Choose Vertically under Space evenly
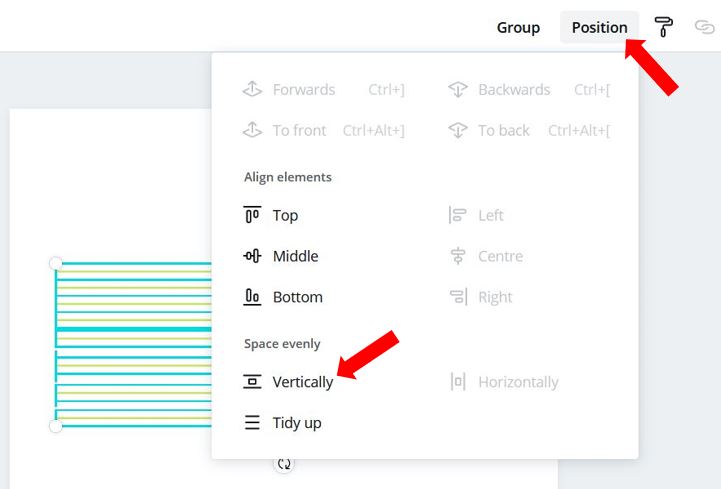This screenshot has height=489, width=721. (303, 382)
